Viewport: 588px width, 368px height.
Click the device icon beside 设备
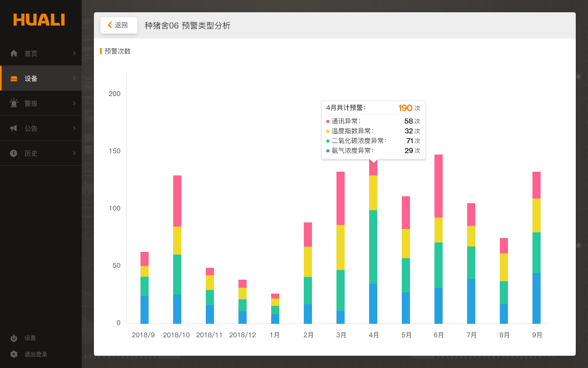[14, 79]
